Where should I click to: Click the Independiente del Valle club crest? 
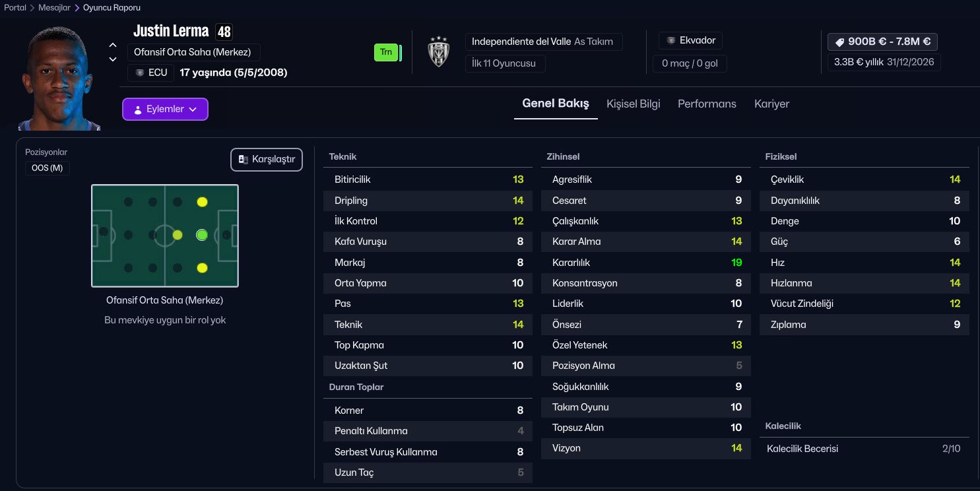438,51
